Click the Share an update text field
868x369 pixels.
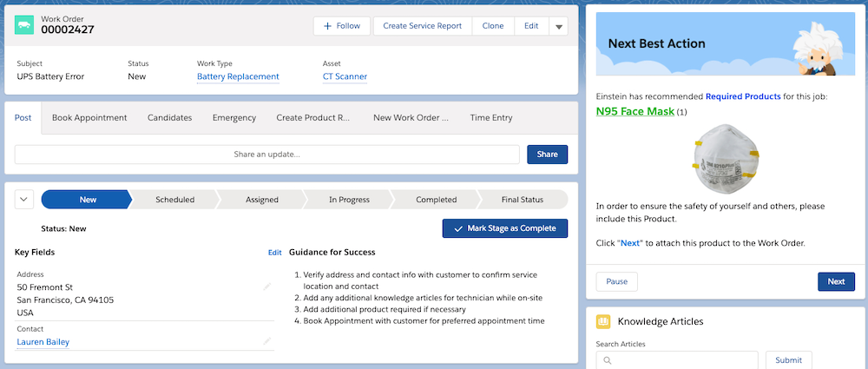[x=267, y=155]
